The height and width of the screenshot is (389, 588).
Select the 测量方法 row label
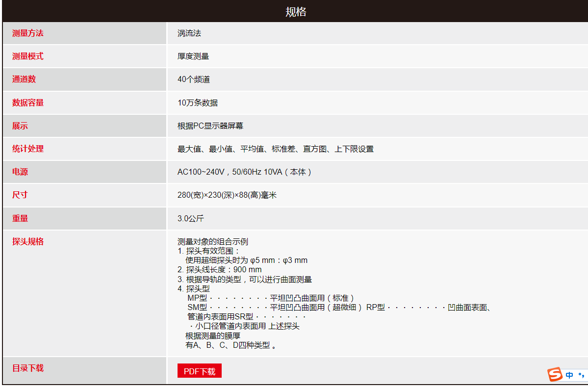pos(28,33)
